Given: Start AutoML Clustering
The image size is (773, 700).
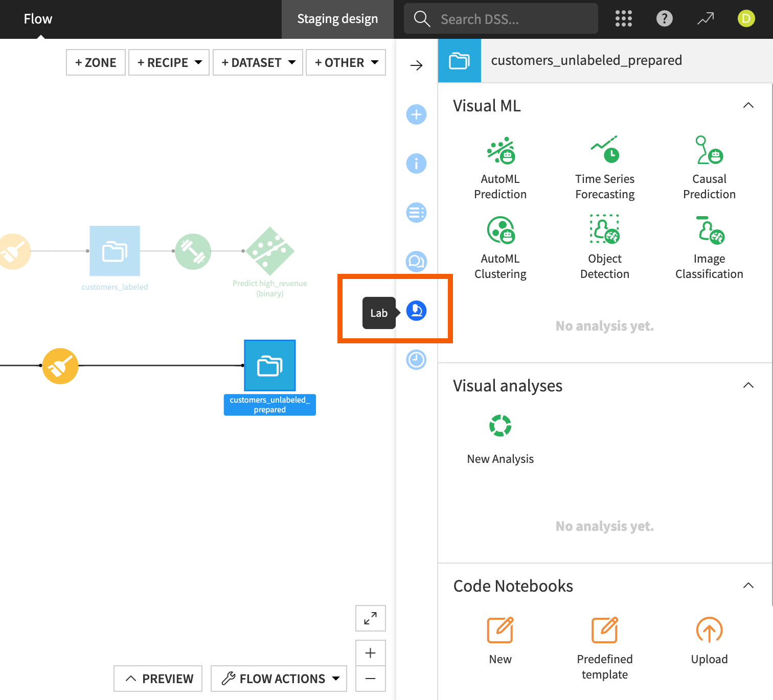Looking at the screenshot, I should tap(501, 248).
